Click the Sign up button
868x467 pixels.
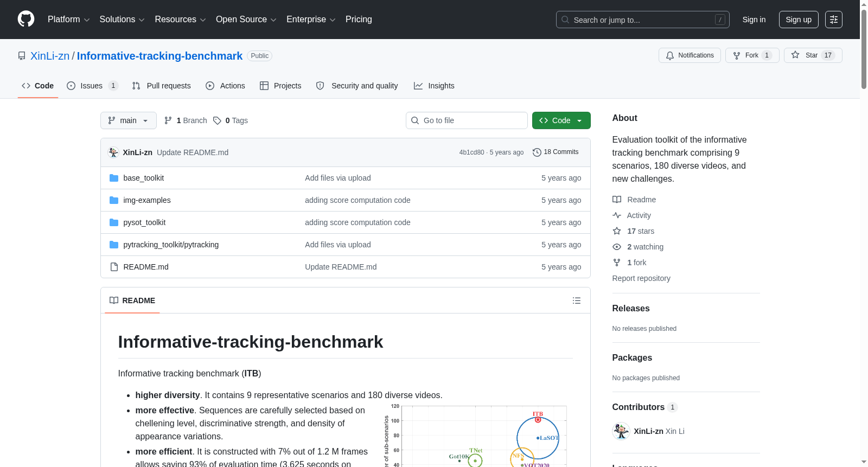point(799,20)
